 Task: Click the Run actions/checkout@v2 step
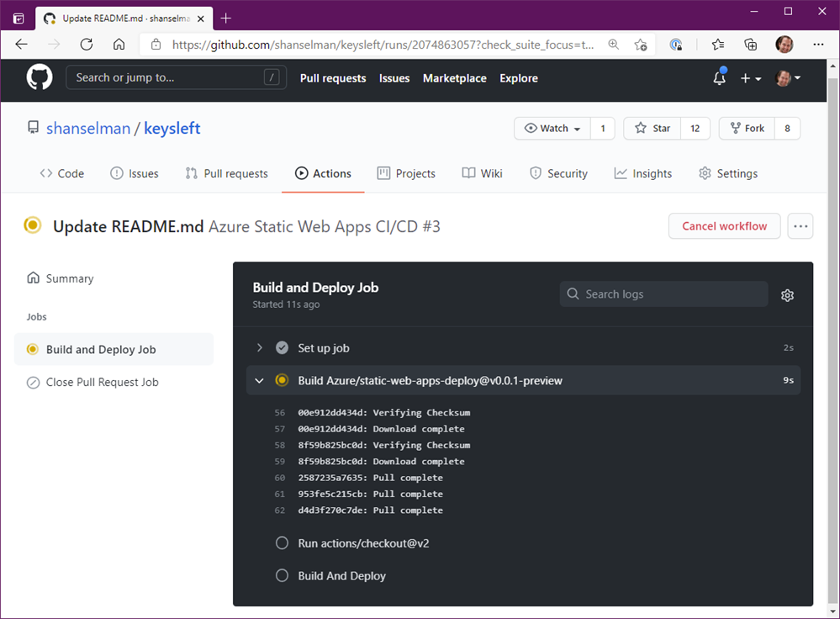(x=363, y=543)
